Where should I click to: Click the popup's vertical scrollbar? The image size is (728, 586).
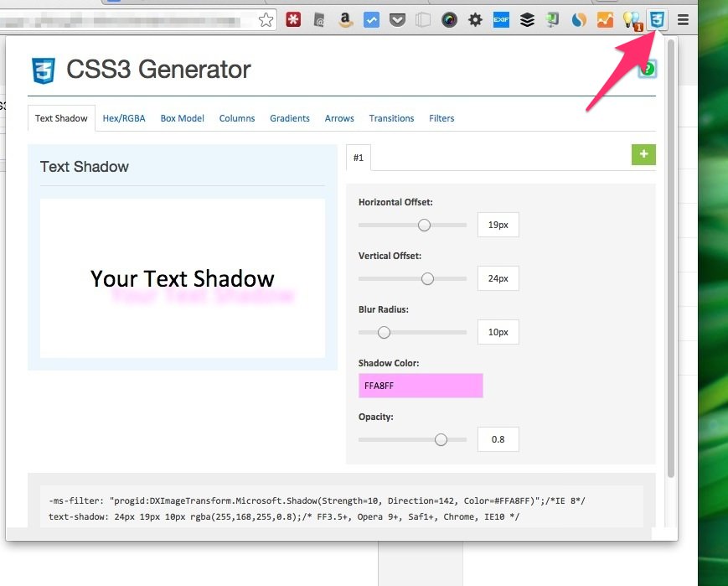671,258
